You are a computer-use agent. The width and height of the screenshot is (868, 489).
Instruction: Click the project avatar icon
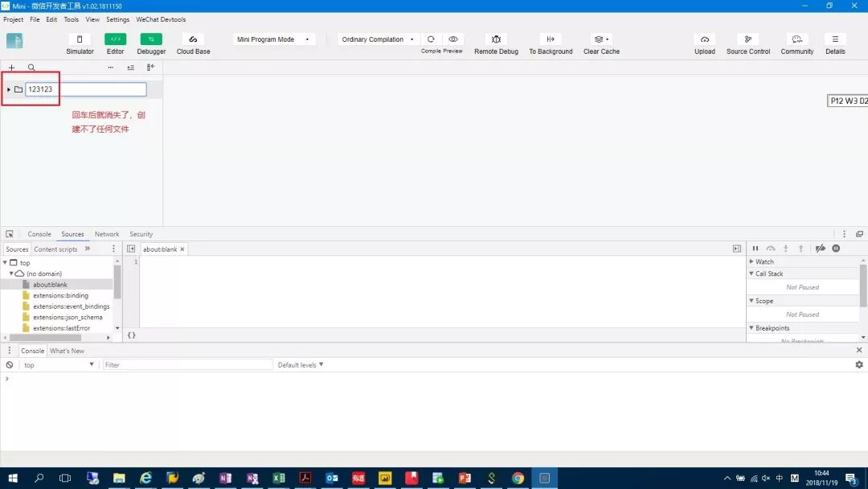pos(14,40)
